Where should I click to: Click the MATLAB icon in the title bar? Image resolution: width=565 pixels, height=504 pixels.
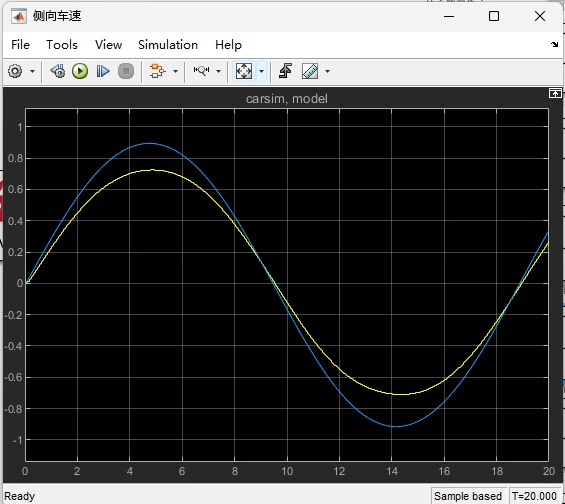[19, 16]
